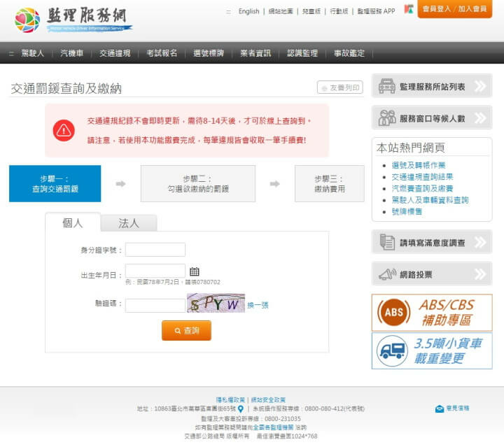Open 交通違規查詢結果 popular page link

(422, 176)
